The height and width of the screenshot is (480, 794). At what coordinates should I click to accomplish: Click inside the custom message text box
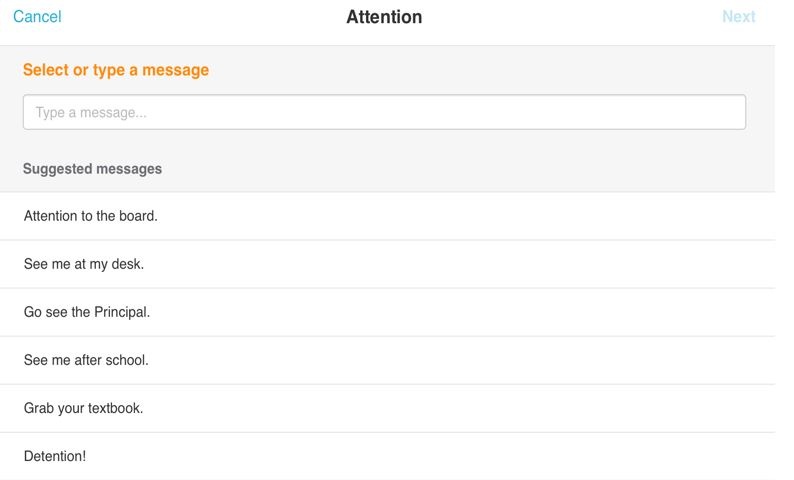(x=384, y=112)
